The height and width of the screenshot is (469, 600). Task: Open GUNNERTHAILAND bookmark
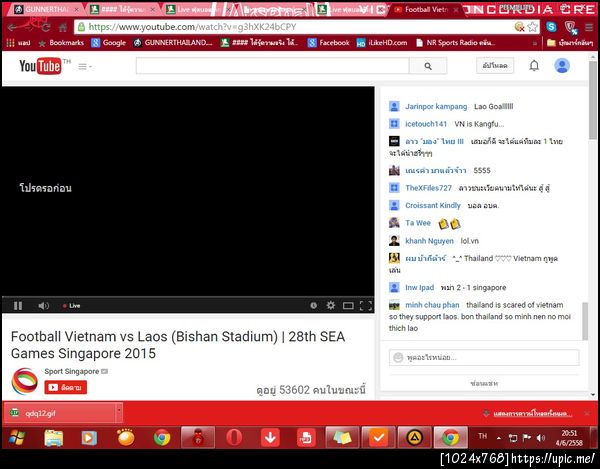(x=173, y=43)
